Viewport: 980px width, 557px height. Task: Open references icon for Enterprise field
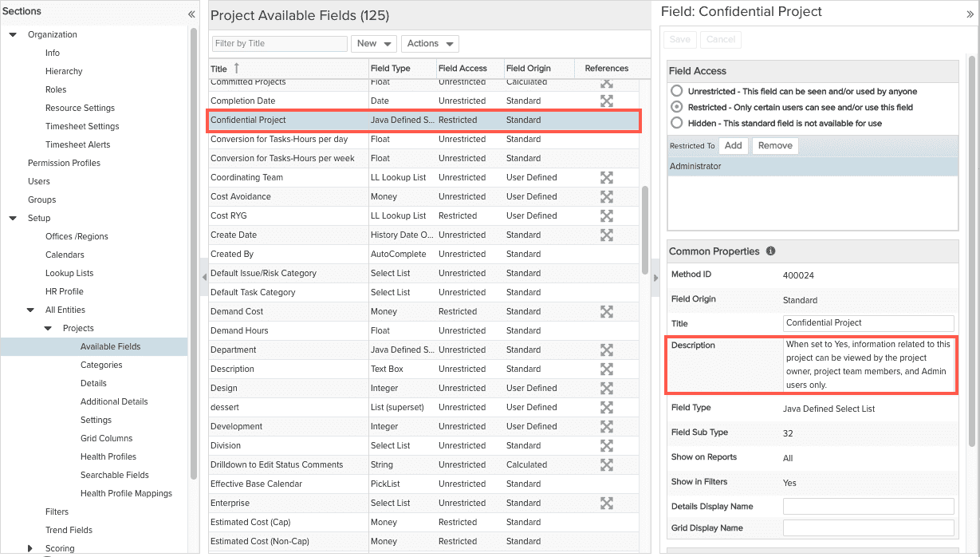pos(607,504)
